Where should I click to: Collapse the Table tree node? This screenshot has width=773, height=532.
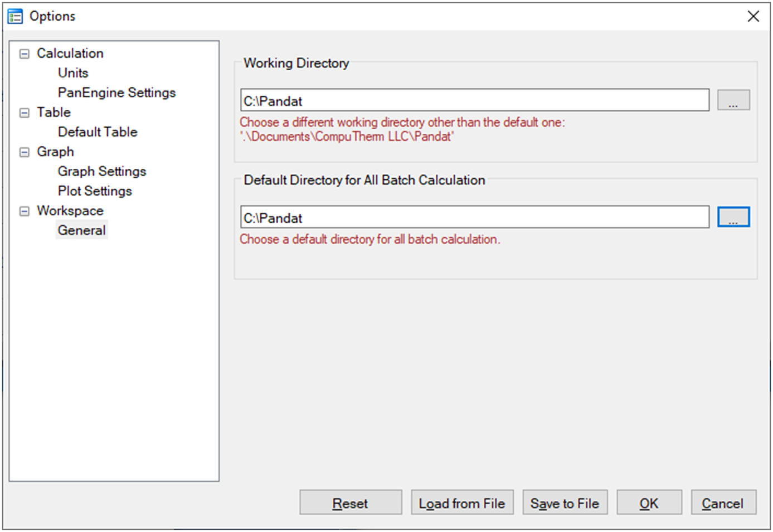coord(25,113)
